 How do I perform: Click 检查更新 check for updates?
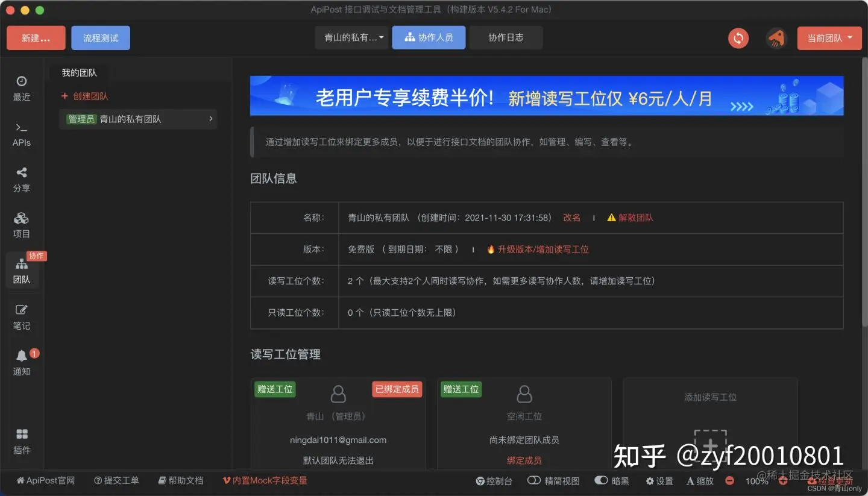tap(831, 481)
